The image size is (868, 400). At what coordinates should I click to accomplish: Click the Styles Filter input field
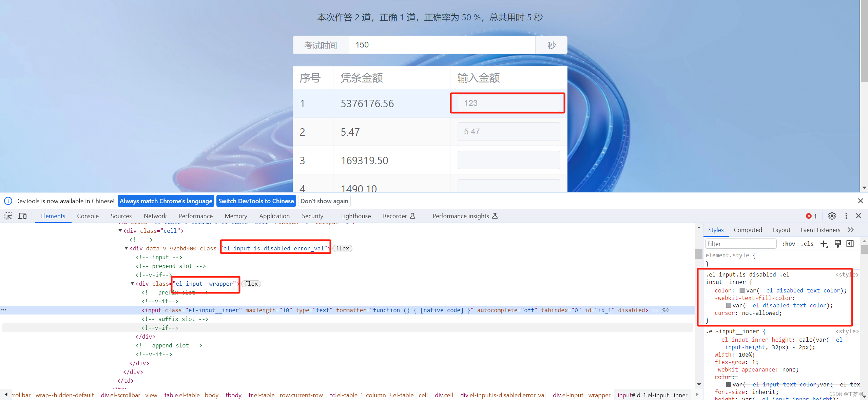tap(740, 244)
